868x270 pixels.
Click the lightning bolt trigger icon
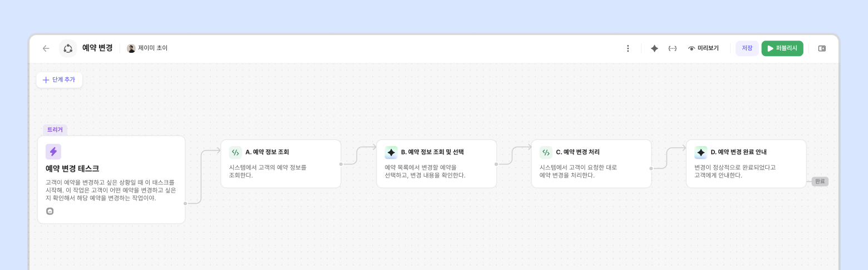tap(53, 152)
